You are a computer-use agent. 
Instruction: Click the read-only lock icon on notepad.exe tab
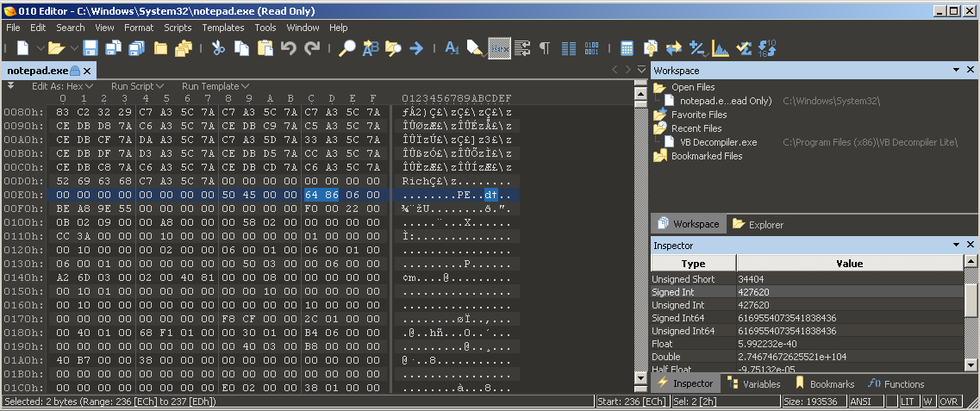(x=75, y=71)
